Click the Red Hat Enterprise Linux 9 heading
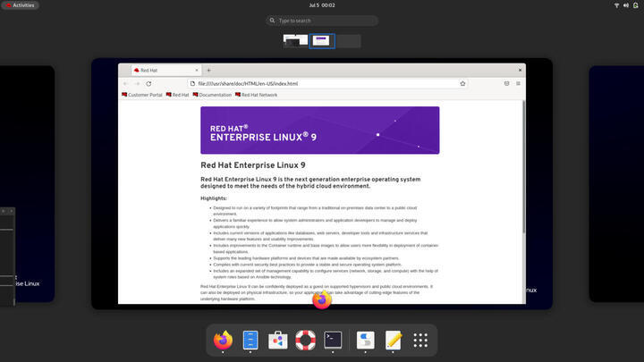This screenshot has width=644, height=362. pyautogui.click(x=253, y=165)
